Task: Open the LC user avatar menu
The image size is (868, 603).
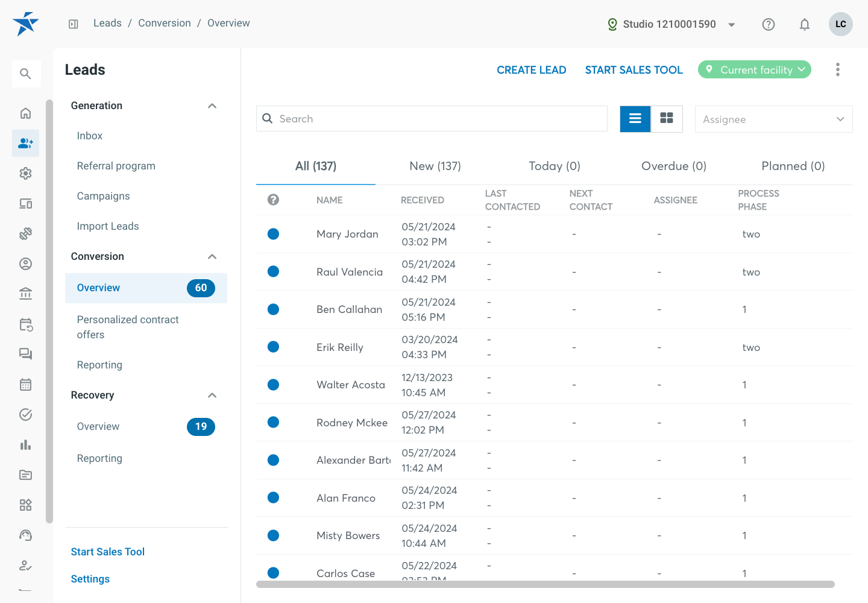Action: [x=841, y=24]
